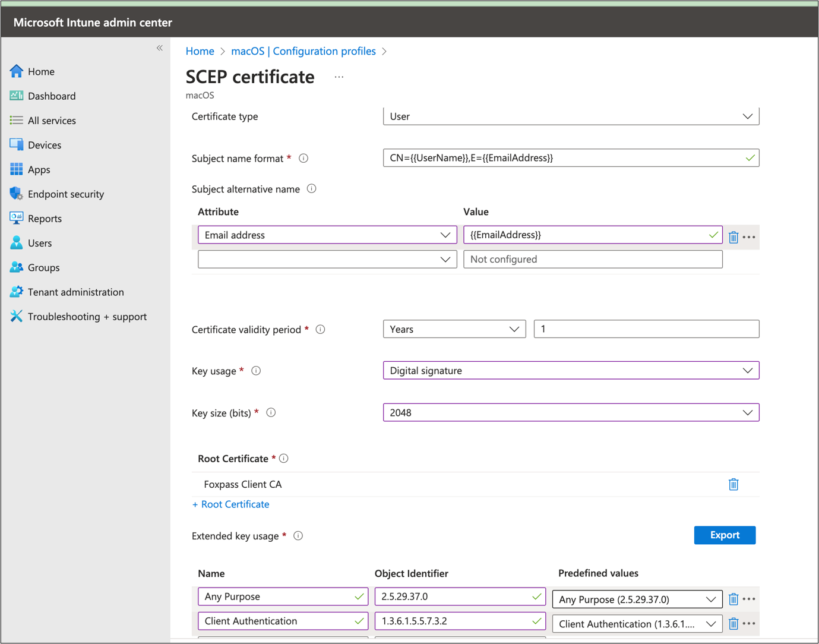819x644 pixels.
Task: Open Endpoint security in the sidebar
Action: click(x=65, y=194)
